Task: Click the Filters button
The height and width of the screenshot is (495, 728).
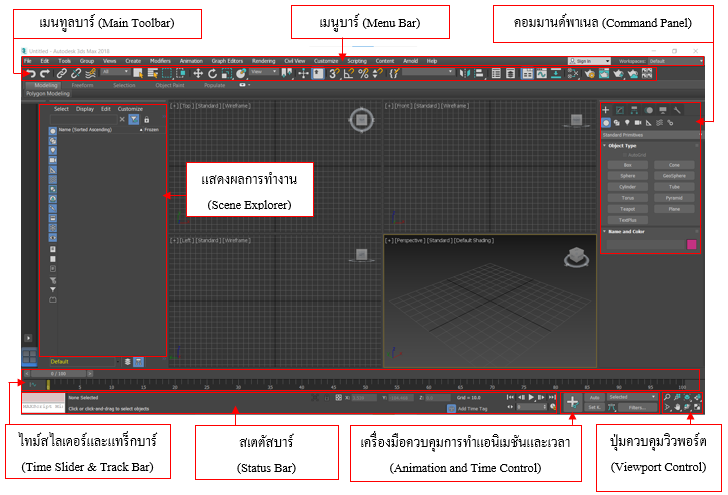Action: pos(637,407)
